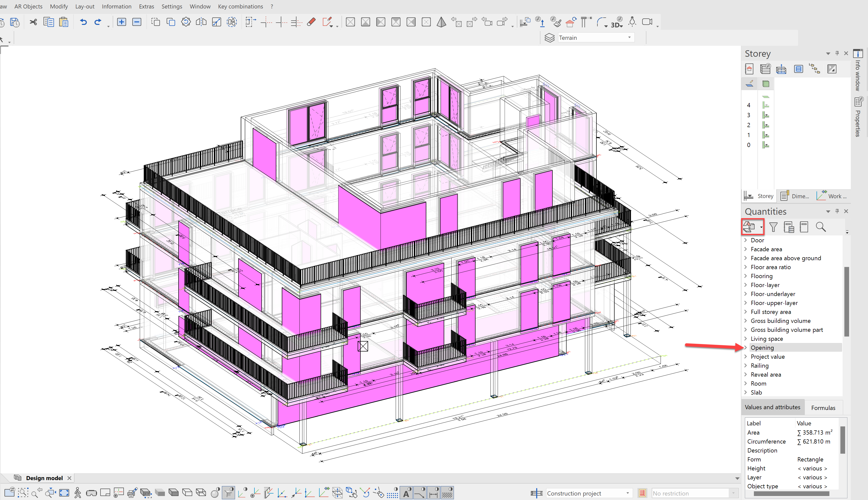Open the Extras menu
Image resolution: width=868 pixels, height=500 pixels.
click(146, 6)
